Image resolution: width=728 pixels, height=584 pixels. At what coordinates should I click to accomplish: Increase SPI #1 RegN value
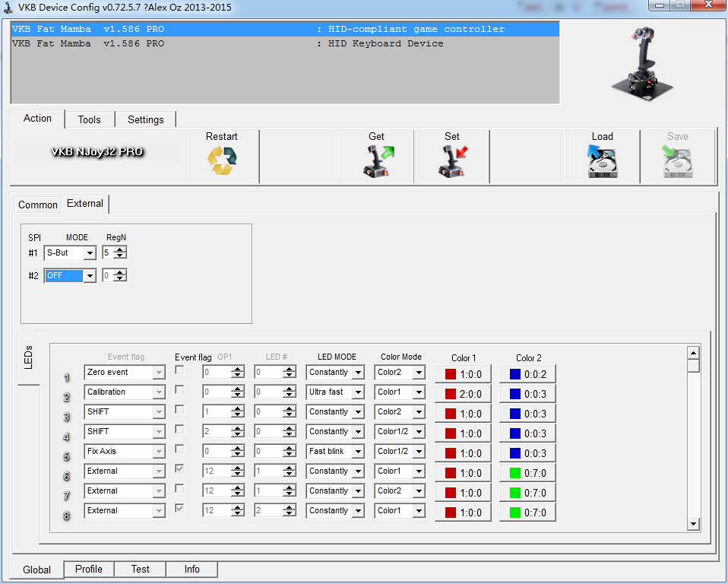point(120,249)
